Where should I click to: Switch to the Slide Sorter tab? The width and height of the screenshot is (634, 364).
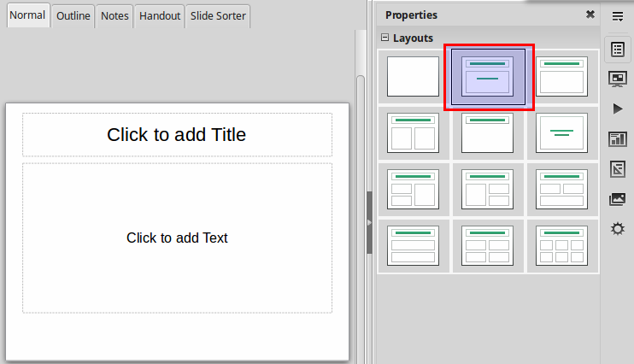(x=218, y=16)
